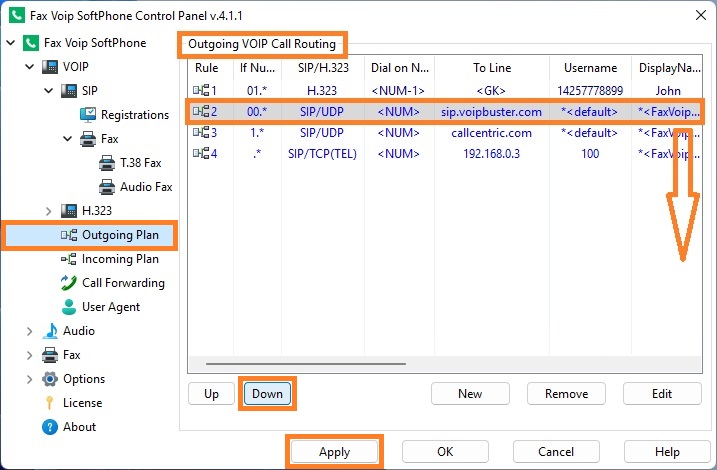The height and width of the screenshot is (470, 717).
Task: Open the Incoming Plan page
Action: tap(120, 259)
